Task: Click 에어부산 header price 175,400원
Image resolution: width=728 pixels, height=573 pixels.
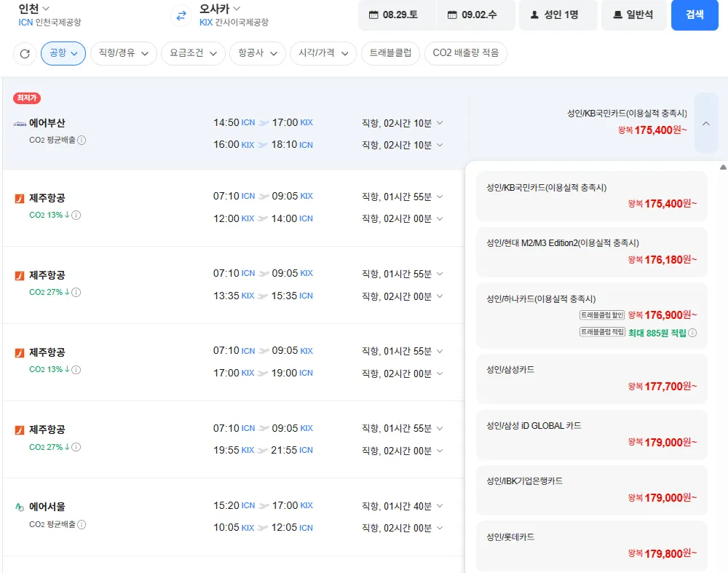Action: tap(652, 130)
